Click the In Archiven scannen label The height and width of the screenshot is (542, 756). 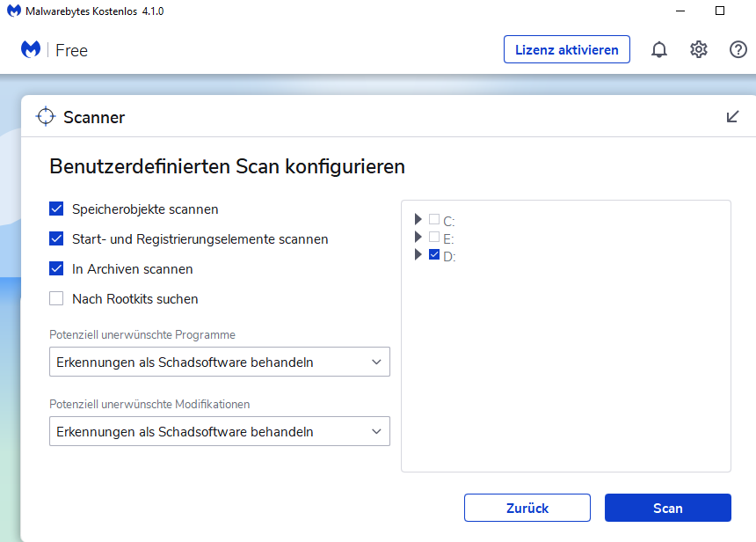[133, 269]
